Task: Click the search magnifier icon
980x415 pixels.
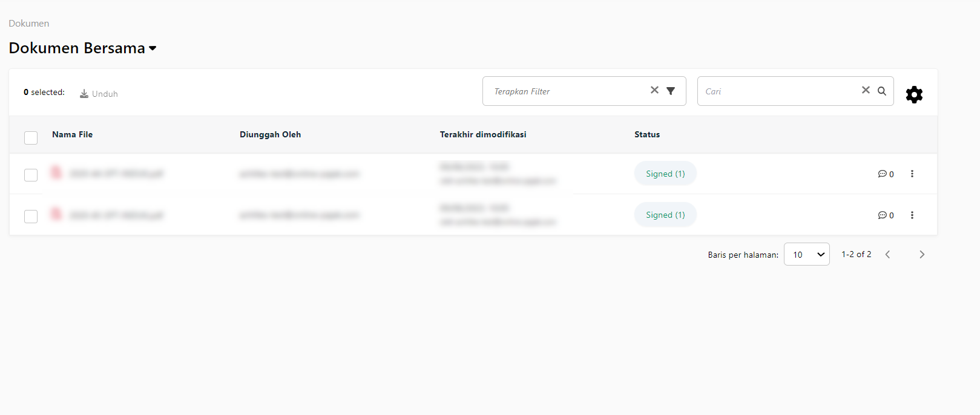Action: pyautogui.click(x=882, y=91)
